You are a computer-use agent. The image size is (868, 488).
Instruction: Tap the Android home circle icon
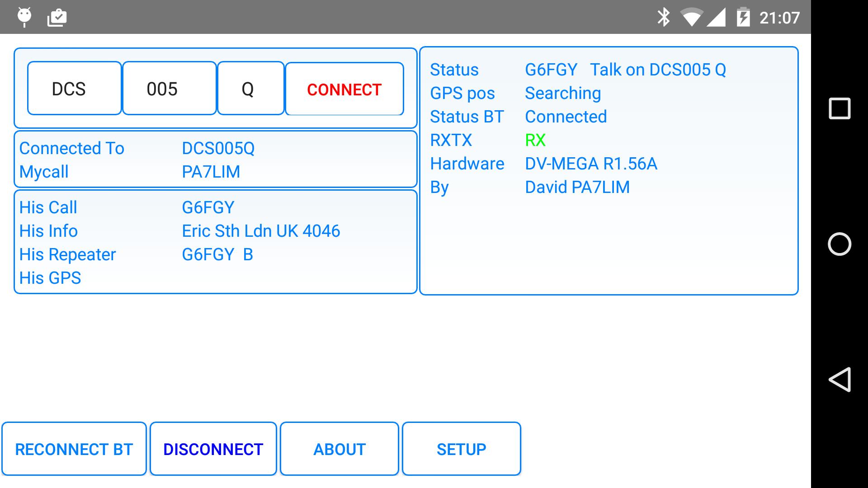(840, 244)
